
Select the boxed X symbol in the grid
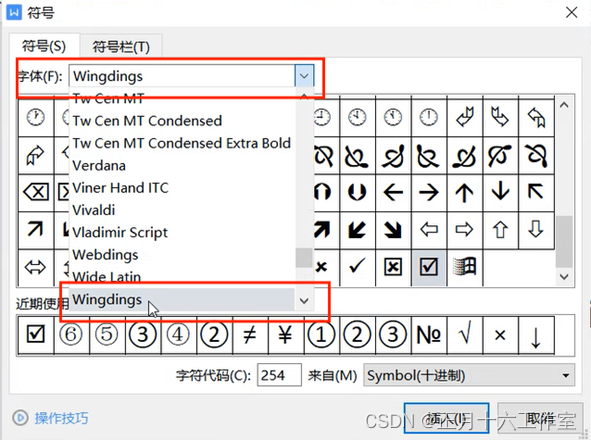[393, 267]
